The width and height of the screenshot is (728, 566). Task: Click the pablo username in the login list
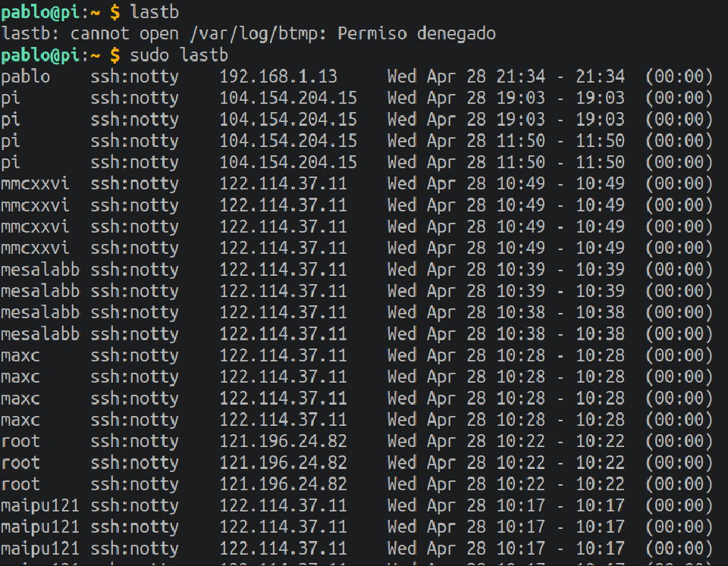pyautogui.click(x=25, y=77)
